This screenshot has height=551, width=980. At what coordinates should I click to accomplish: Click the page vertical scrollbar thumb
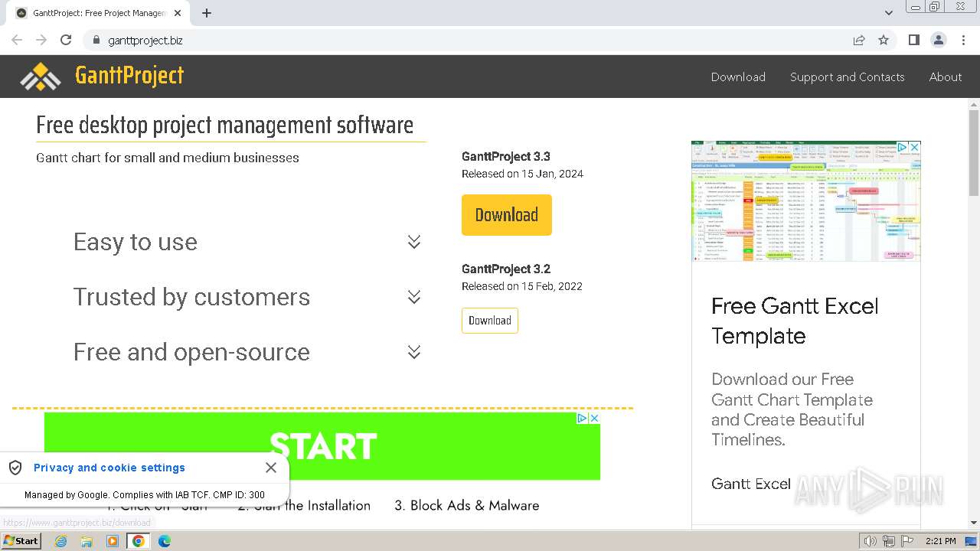point(974,153)
